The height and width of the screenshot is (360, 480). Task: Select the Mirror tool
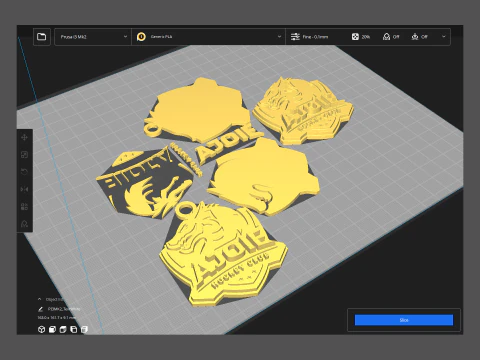coord(25,189)
